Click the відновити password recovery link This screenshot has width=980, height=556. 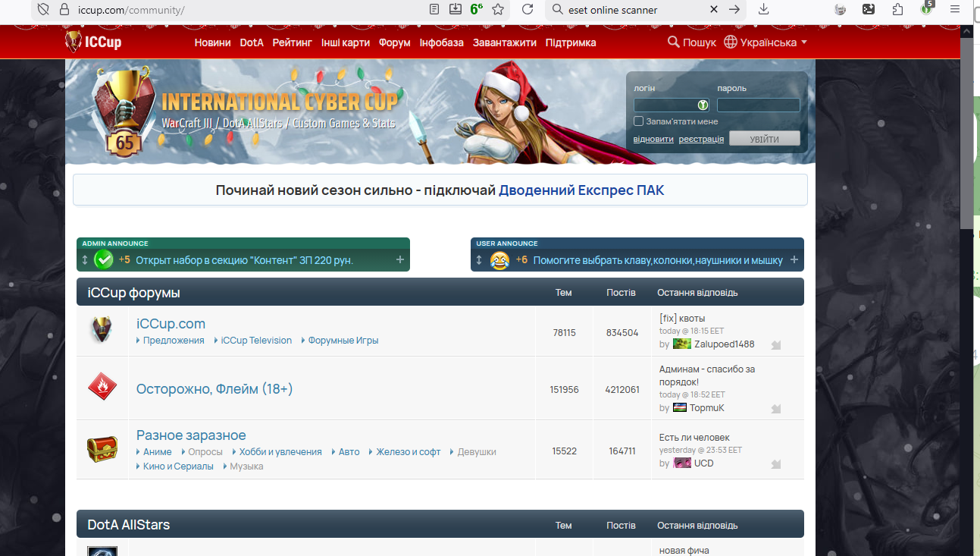click(x=653, y=139)
